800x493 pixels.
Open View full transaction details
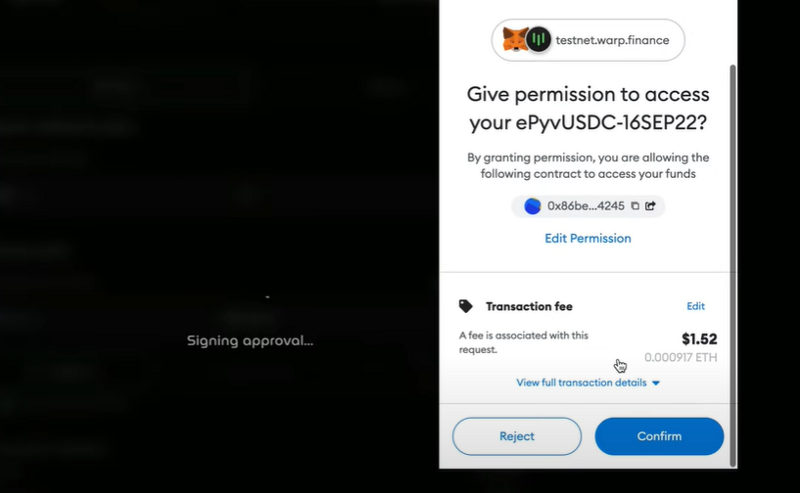click(x=581, y=382)
